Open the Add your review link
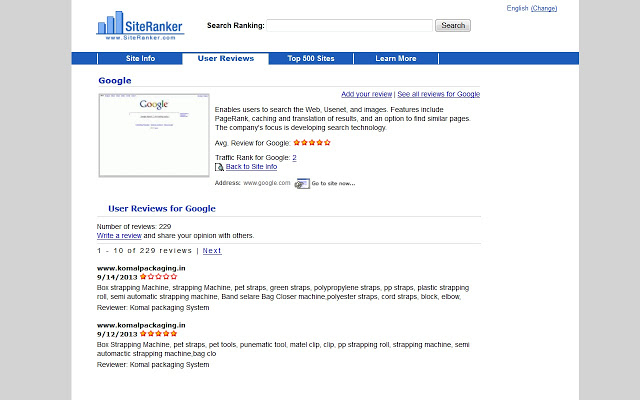Screen dimensions: 640x400 tap(367, 94)
